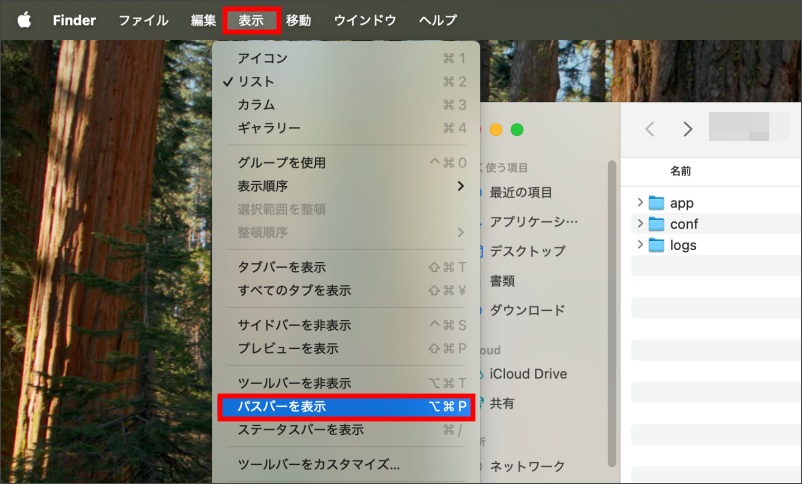Select the checked リスト view option
The height and width of the screenshot is (484, 802).
pyautogui.click(x=346, y=81)
